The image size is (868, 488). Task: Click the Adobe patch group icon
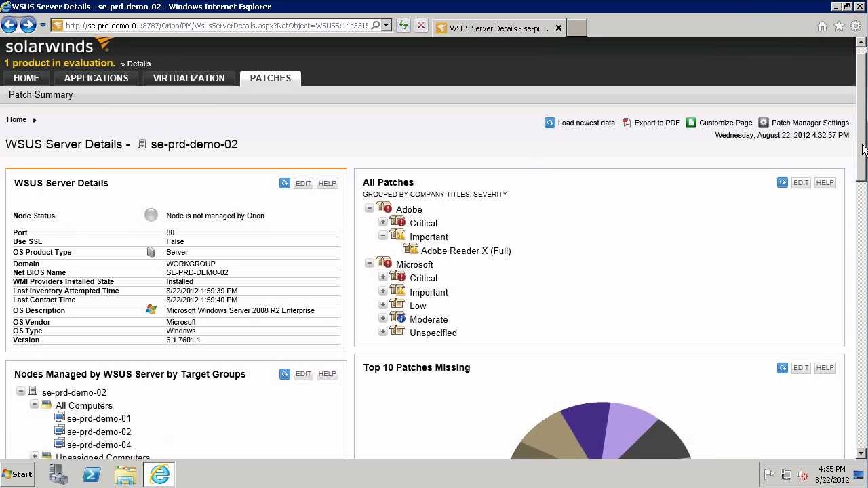384,208
